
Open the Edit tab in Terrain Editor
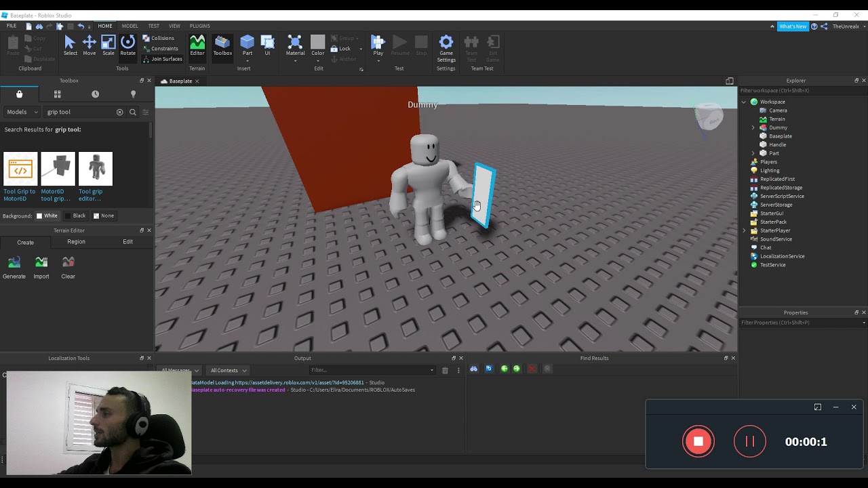pos(127,242)
